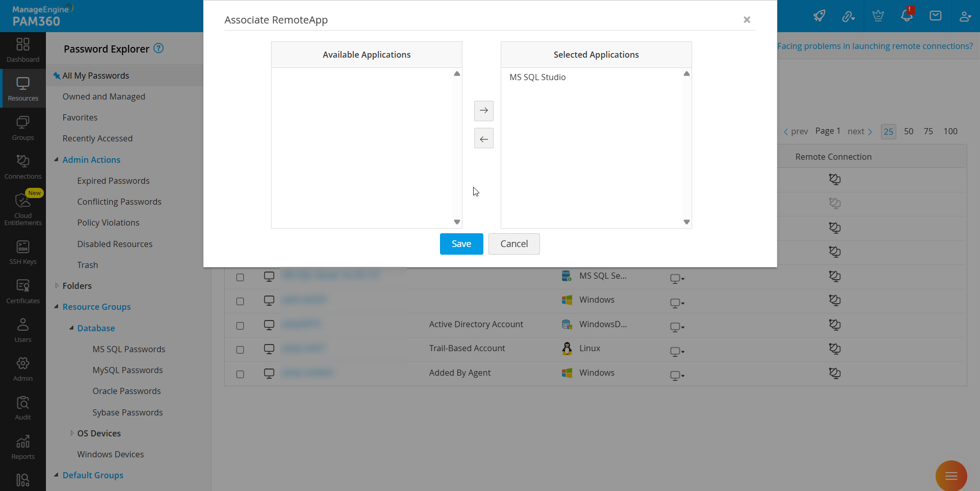Check the Linux resource row checkbox
Screen dimensions: 980x491
[x=240, y=350]
